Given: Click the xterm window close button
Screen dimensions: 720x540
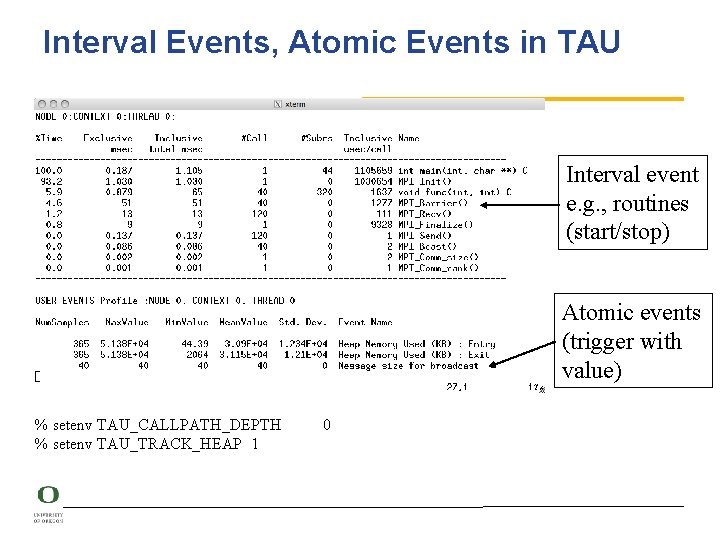Looking at the screenshot, I should point(42,104).
